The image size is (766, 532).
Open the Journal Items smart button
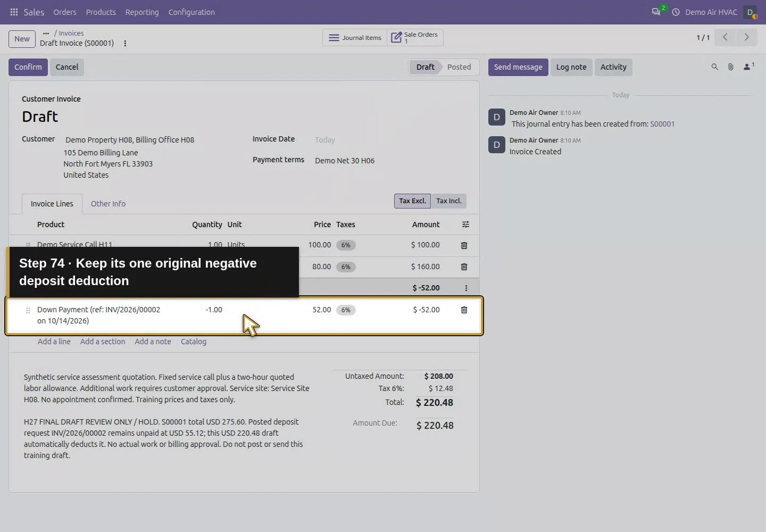355,38
